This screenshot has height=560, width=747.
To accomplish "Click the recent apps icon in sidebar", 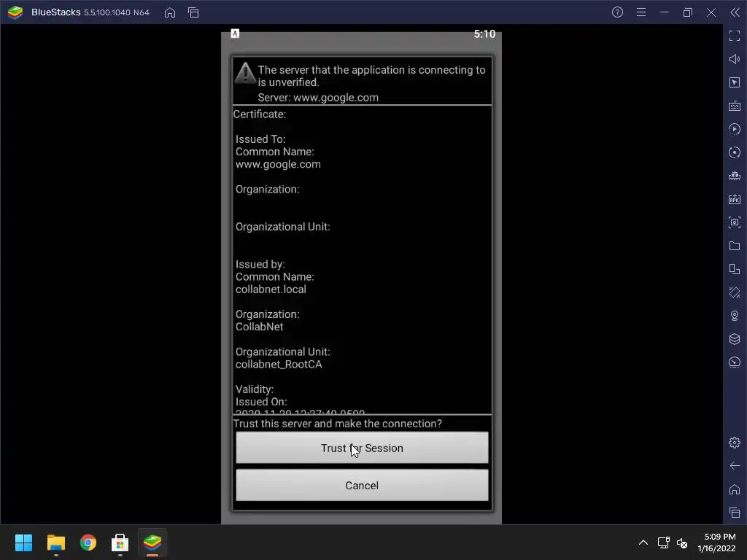I will pos(735,513).
